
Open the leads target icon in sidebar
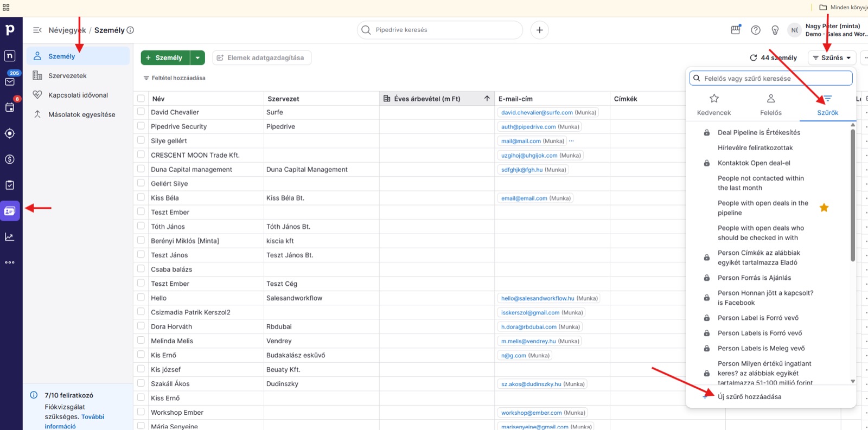[x=10, y=133]
